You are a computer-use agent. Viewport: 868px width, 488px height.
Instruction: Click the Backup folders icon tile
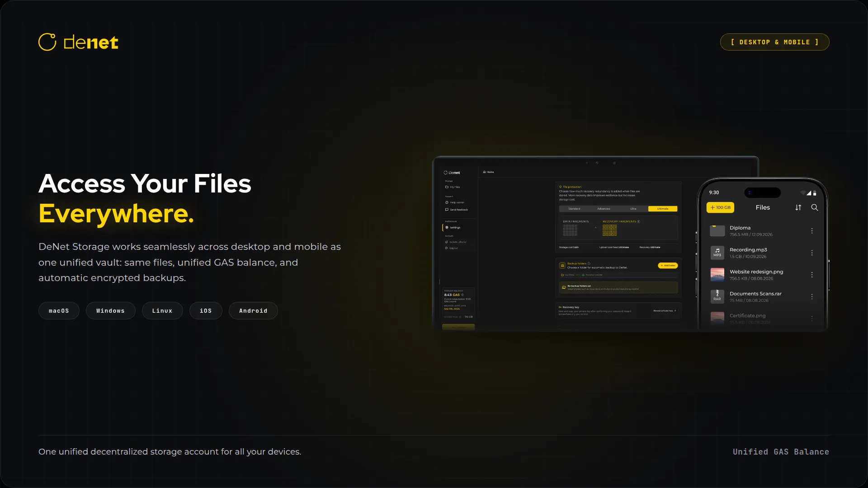coord(562,266)
